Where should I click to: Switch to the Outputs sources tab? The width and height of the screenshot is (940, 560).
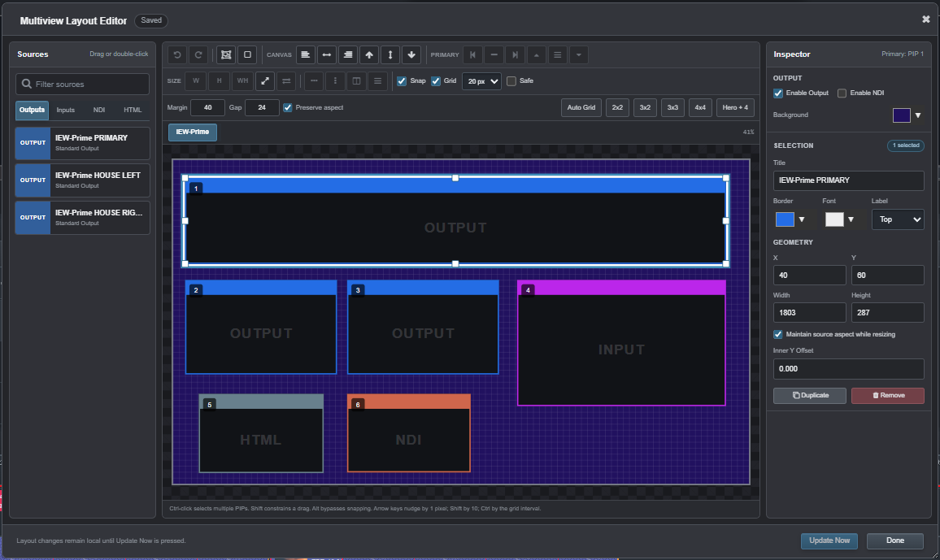click(x=32, y=111)
